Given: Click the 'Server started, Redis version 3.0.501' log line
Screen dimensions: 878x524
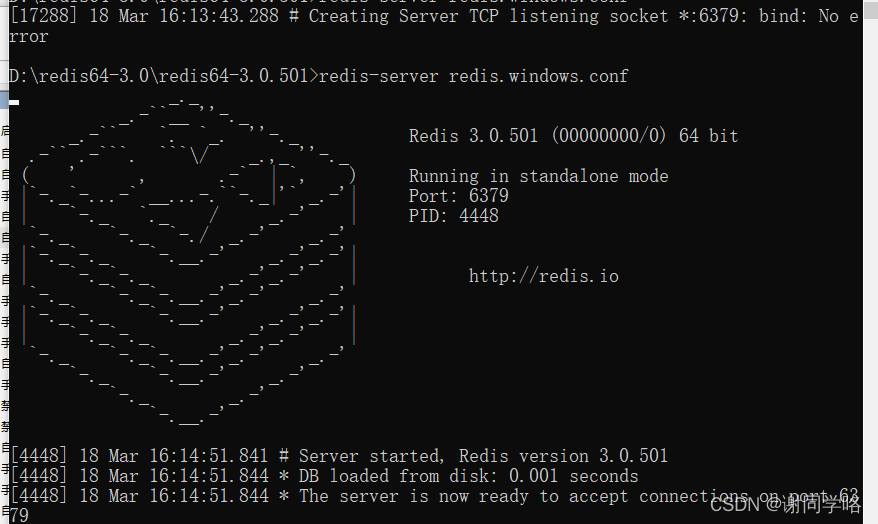Looking at the screenshot, I should 339,456.
